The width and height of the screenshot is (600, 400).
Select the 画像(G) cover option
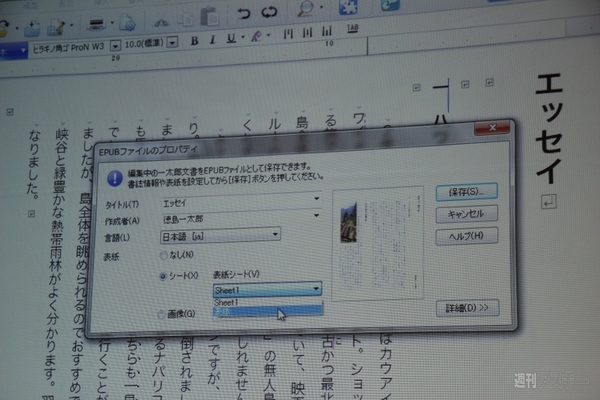click(x=177, y=314)
